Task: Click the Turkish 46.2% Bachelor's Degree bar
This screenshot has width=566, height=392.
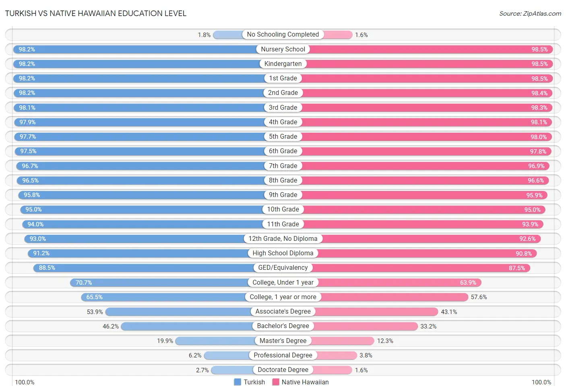Action: (x=187, y=326)
